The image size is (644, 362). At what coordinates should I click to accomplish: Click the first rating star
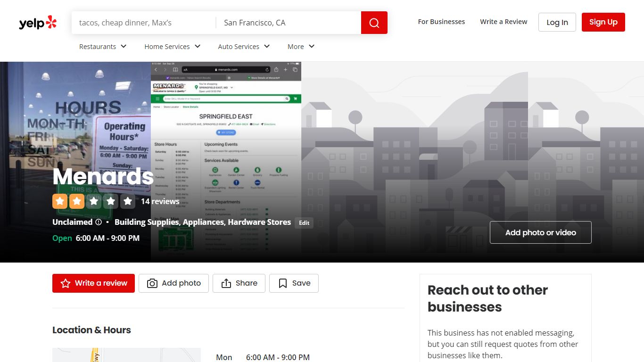pos(60,201)
